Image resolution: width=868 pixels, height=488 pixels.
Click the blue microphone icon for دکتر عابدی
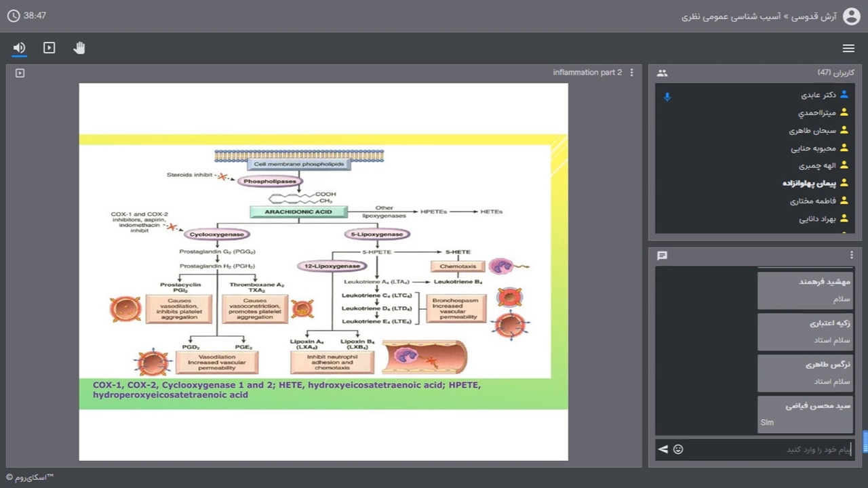pos(667,96)
